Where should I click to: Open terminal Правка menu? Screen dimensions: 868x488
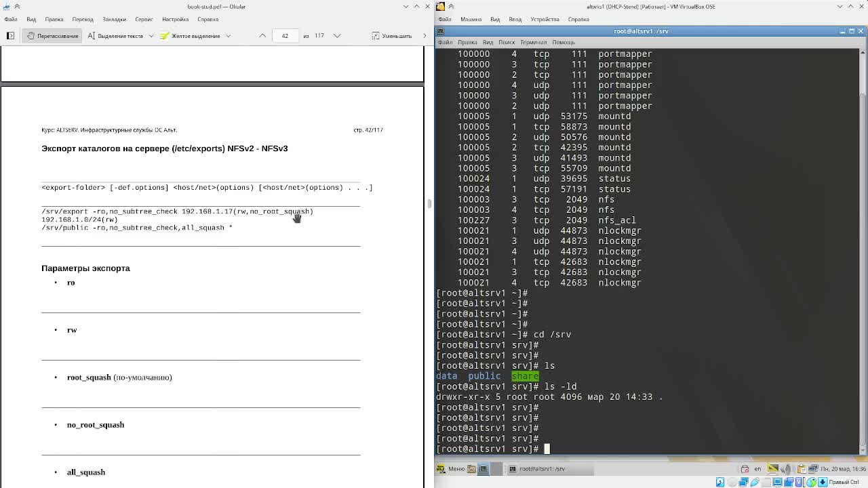click(x=467, y=42)
